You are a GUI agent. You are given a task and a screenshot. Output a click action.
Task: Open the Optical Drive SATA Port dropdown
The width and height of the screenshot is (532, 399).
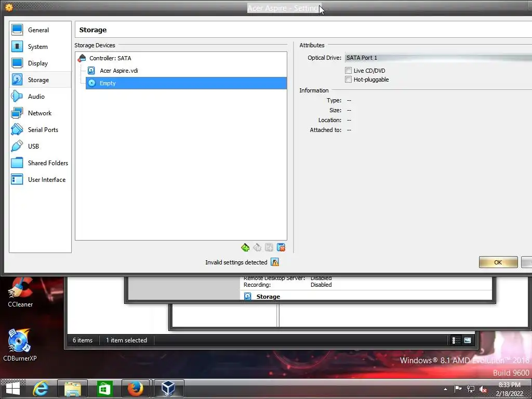point(438,58)
